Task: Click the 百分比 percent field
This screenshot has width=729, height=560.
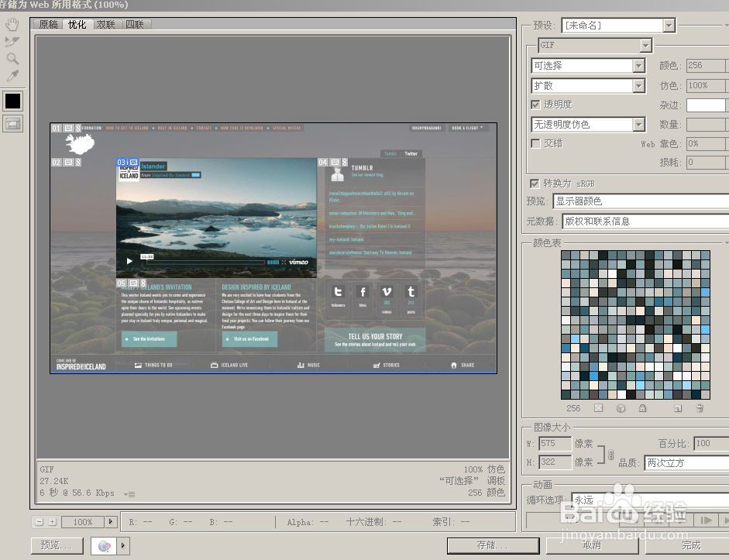Action: [711, 443]
